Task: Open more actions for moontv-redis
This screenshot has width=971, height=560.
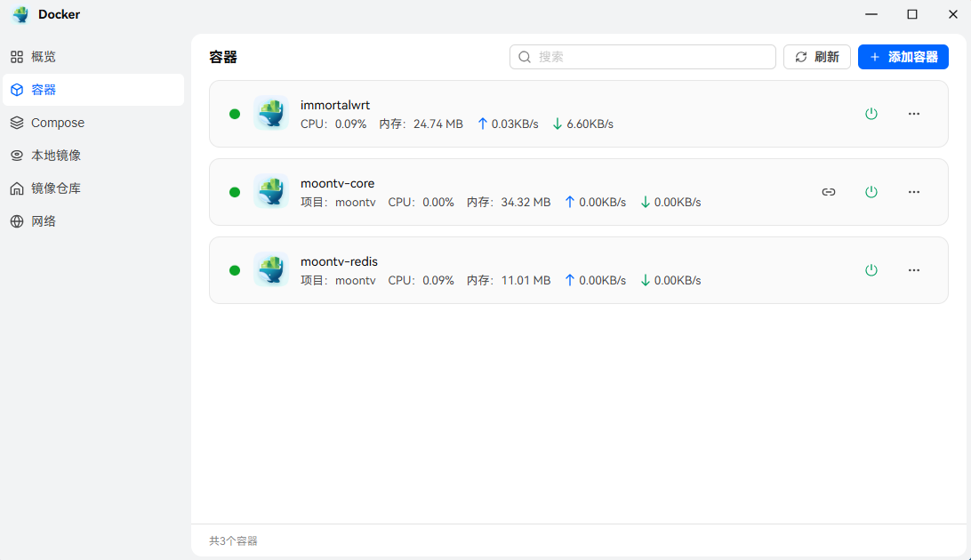Action: click(914, 269)
